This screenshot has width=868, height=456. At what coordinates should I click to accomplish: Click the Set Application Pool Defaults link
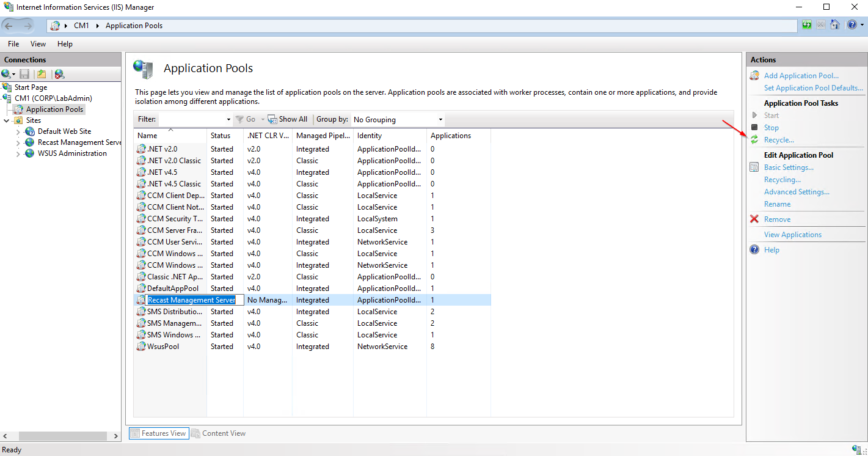click(814, 88)
